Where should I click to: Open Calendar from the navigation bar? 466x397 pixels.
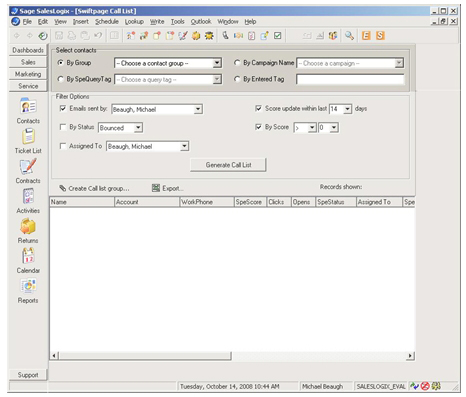tap(28, 261)
